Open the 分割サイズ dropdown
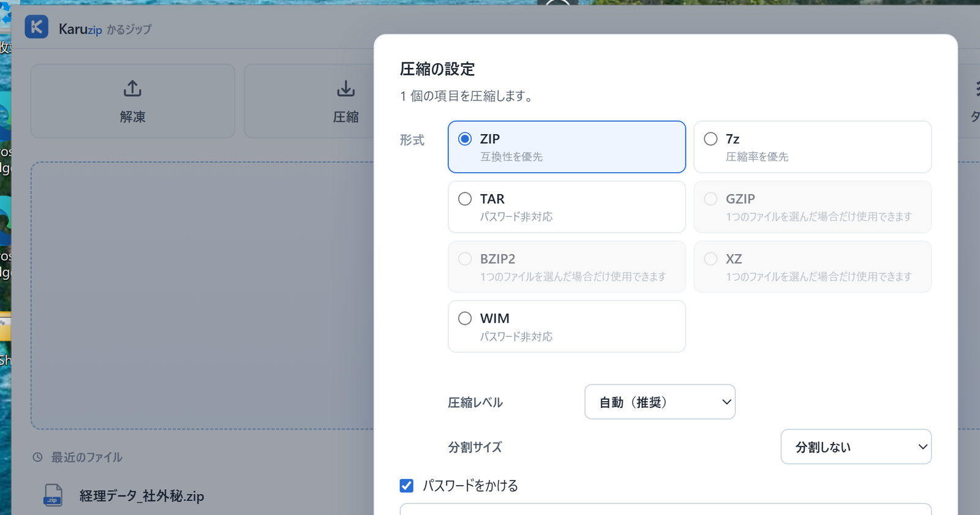The height and width of the screenshot is (515, 980). (x=856, y=446)
